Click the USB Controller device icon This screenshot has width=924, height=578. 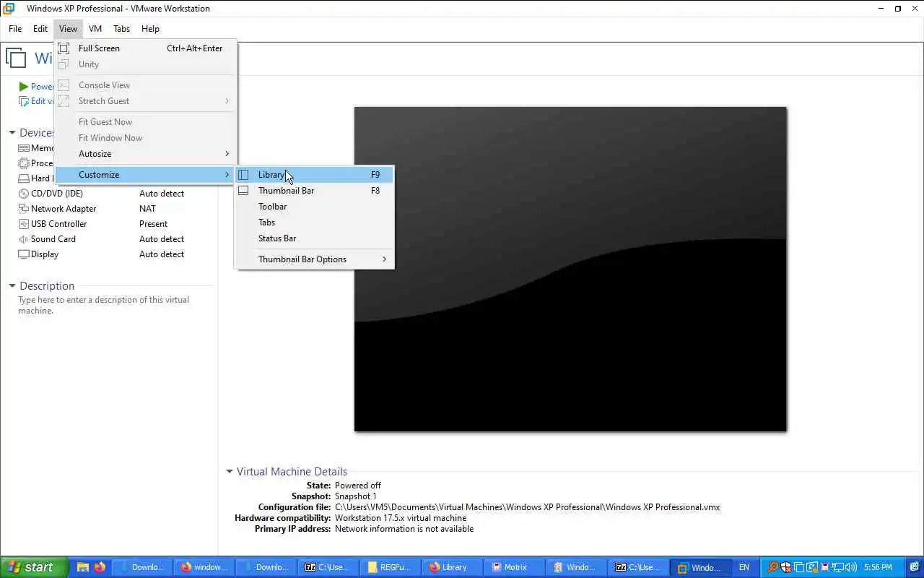pyautogui.click(x=24, y=224)
